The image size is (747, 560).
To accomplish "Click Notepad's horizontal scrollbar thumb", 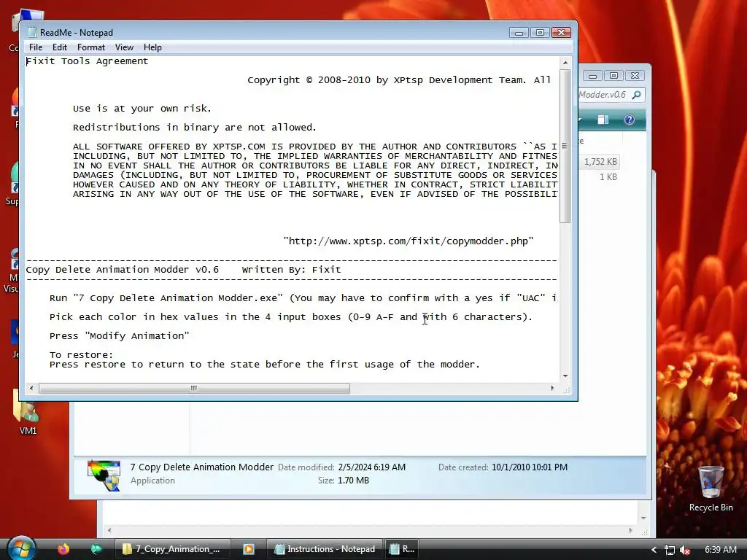I will point(194,388).
